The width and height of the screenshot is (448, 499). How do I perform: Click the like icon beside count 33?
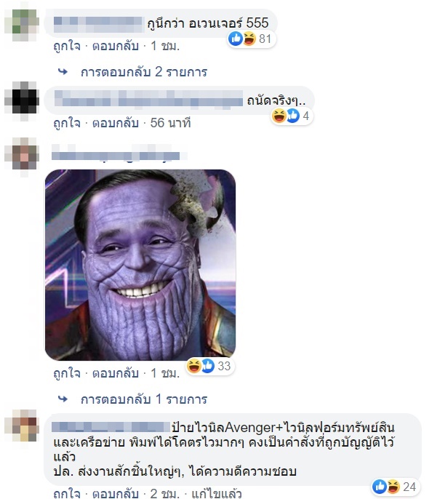point(208,366)
